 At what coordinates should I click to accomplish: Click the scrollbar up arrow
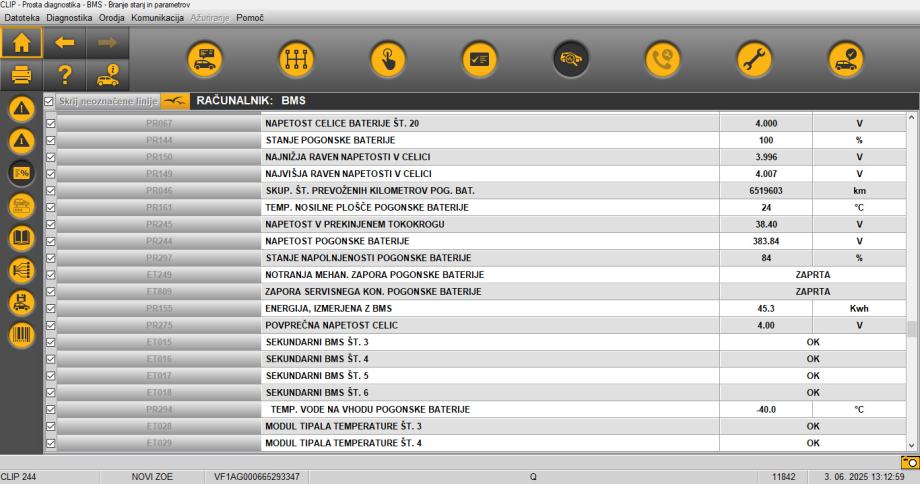(911, 117)
